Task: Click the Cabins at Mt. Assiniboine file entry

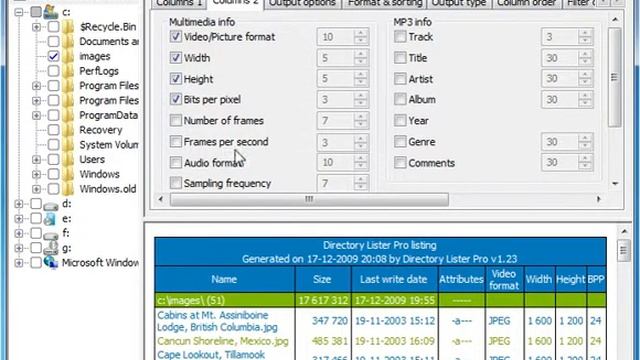Action: (x=217, y=321)
